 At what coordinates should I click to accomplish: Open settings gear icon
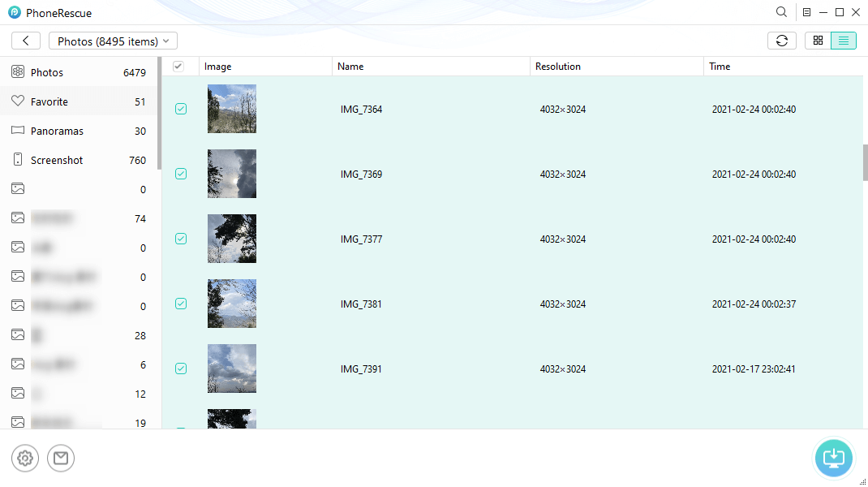pos(25,459)
